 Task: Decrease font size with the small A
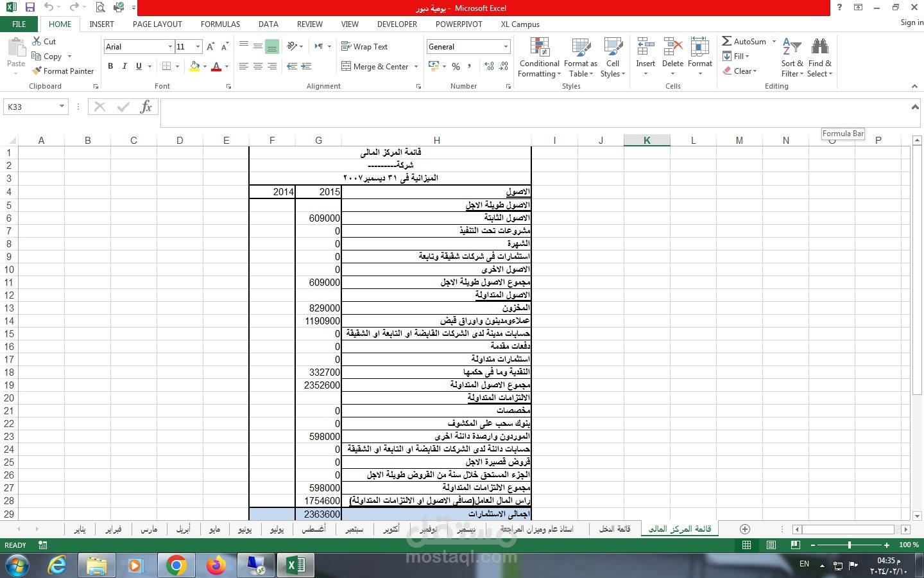click(225, 46)
